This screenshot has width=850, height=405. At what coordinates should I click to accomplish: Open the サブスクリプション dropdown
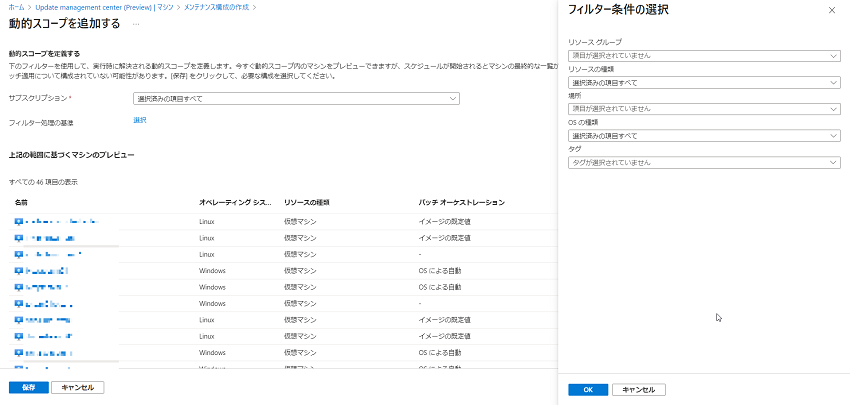296,98
